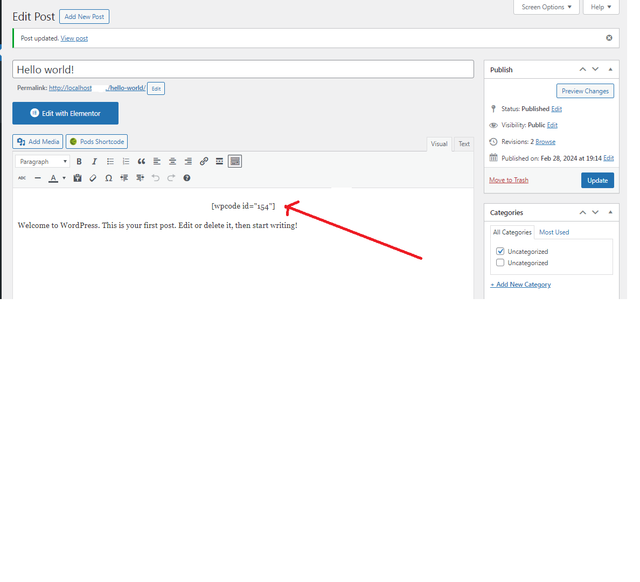
Task: Click the Hello world! title field
Action: pos(243,69)
